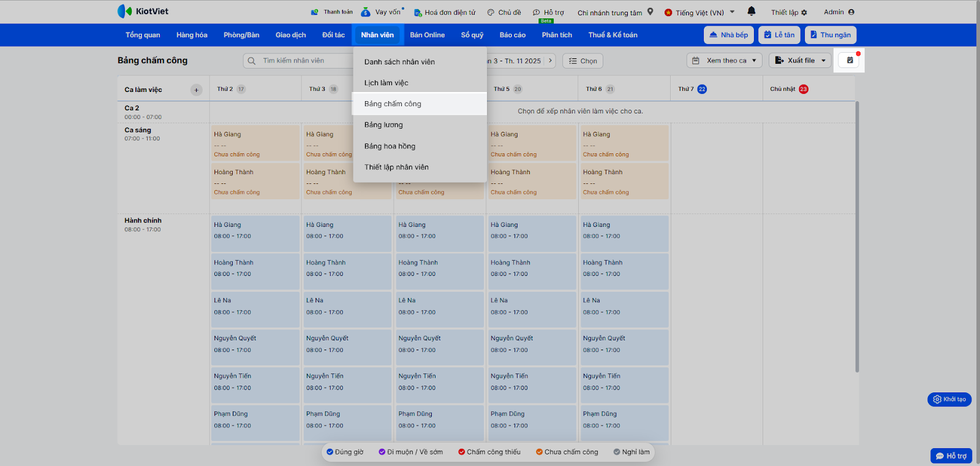Open the Bán Online tab

coord(428,35)
